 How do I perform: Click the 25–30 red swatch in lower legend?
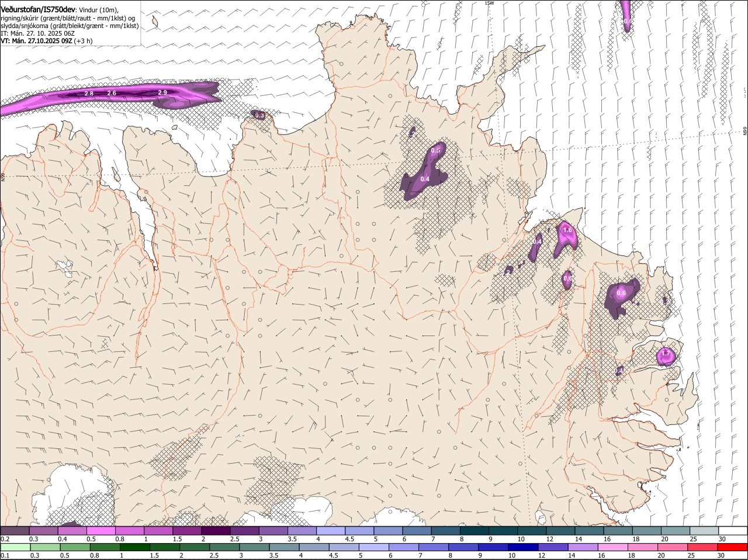pyautogui.click(x=703, y=547)
